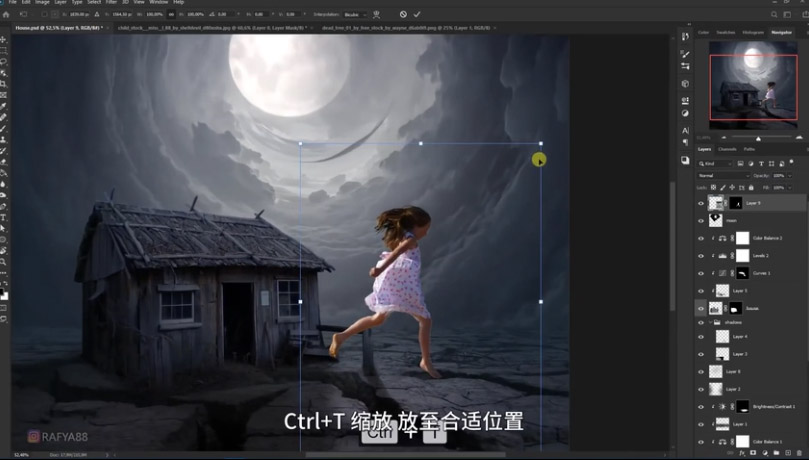Viewport: 809px width, 460px height.
Task: Click the Create new layer icon
Action: click(x=786, y=454)
